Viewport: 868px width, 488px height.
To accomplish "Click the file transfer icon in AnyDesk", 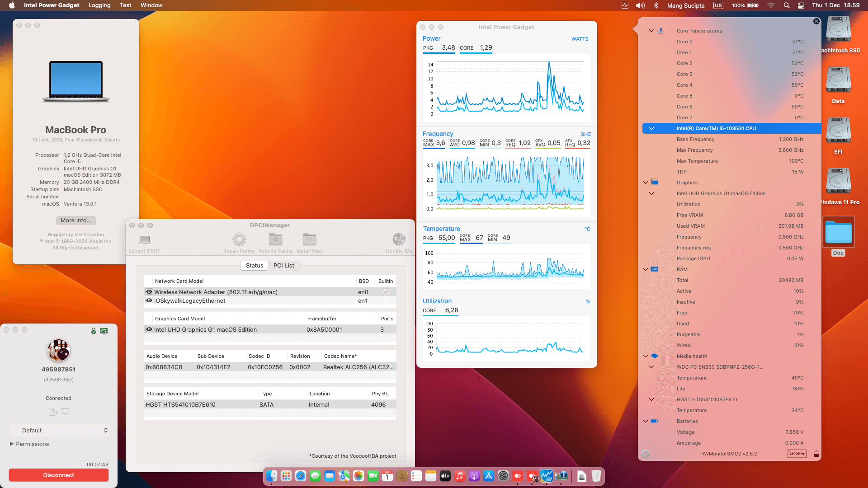I will (x=53, y=412).
